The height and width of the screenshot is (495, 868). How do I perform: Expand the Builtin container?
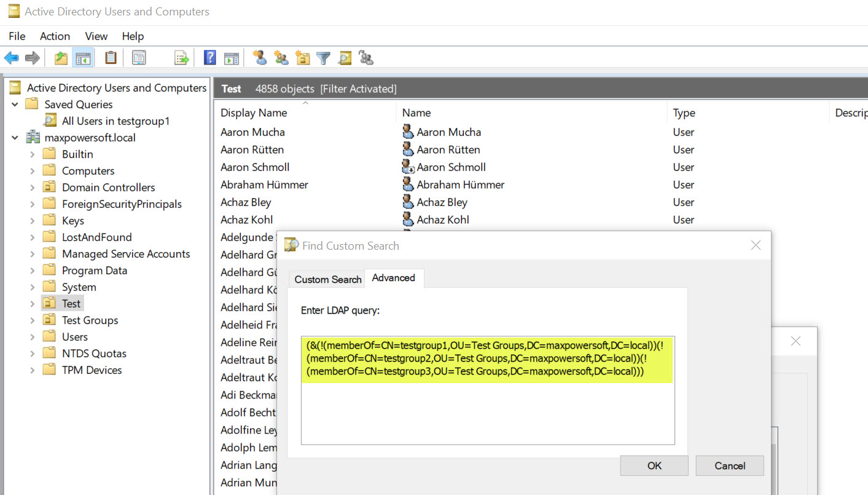click(33, 154)
